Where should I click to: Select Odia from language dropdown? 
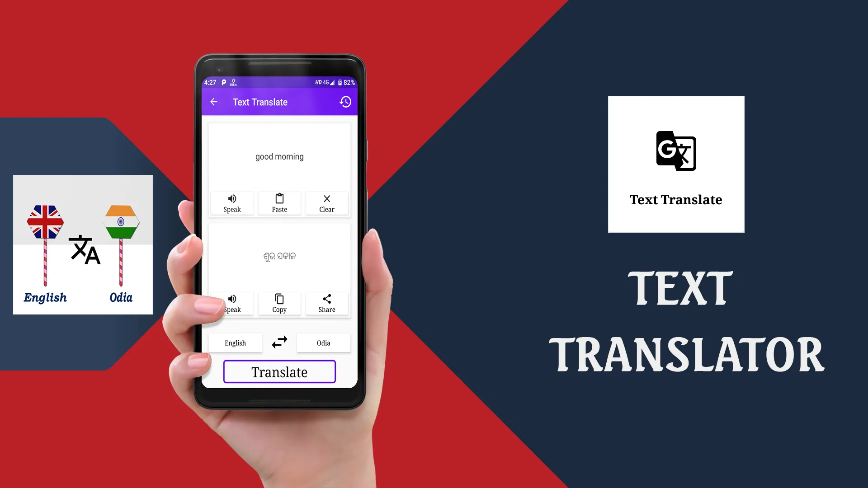tap(323, 343)
